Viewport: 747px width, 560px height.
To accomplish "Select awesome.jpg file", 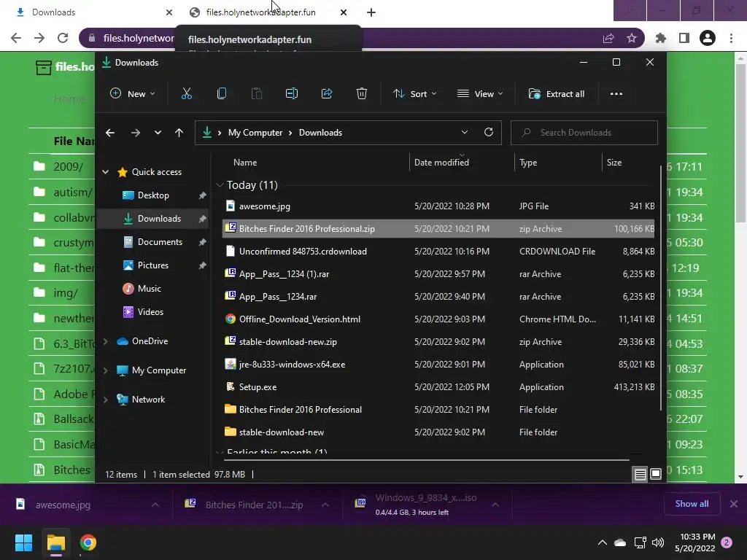I will pyautogui.click(x=438, y=206).
